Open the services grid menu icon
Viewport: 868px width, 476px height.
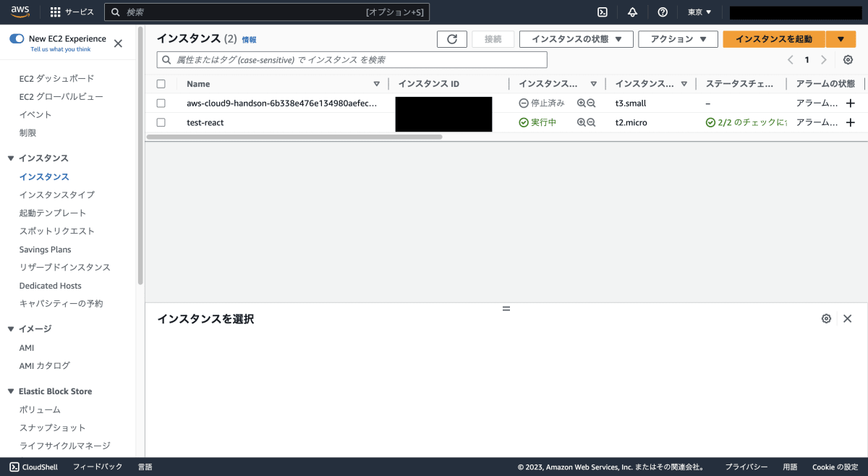coord(56,12)
